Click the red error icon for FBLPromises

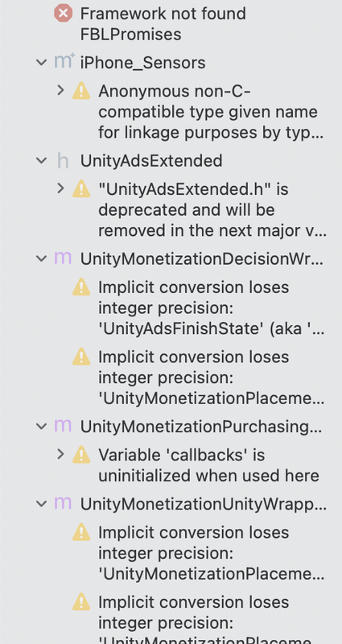(64, 14)
